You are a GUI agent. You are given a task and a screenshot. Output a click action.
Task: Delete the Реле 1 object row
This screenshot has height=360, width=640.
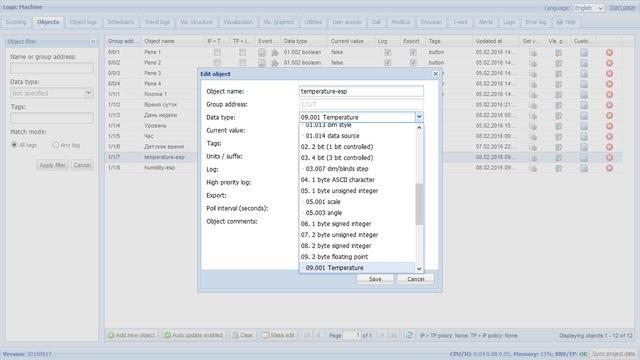(x=609, y=52)
